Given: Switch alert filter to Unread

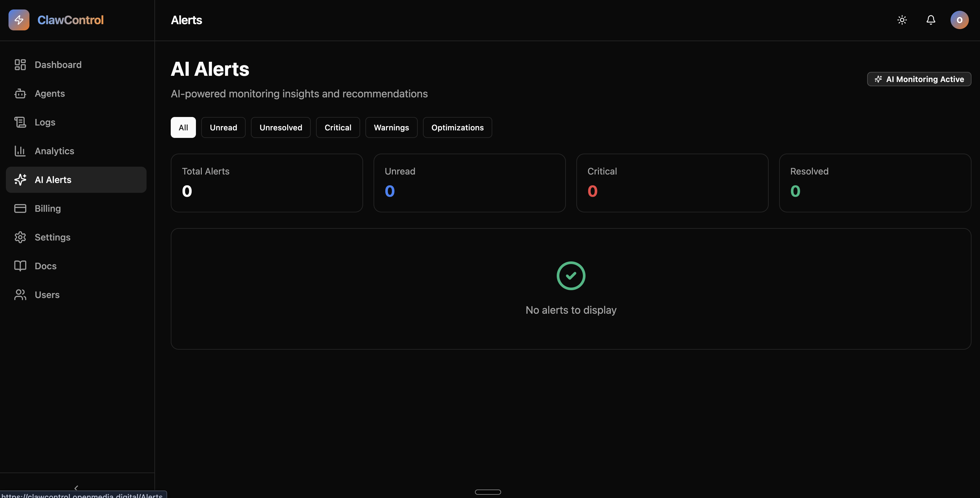Looking at the screenshot, I should [223, 127].
